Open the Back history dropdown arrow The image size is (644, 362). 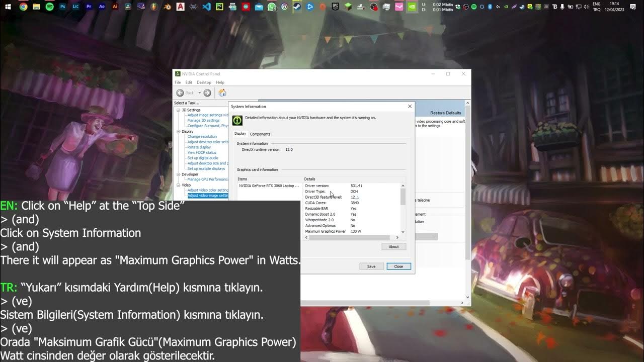(199, 93)
